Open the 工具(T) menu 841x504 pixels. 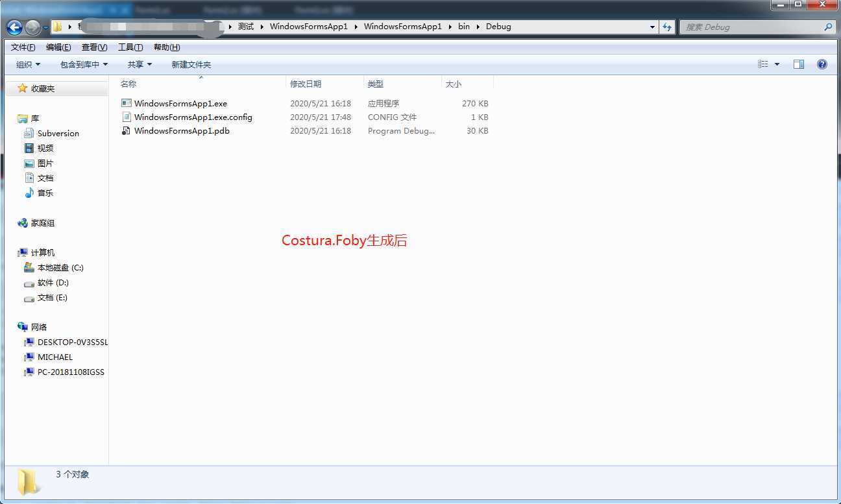pos(130,47)
